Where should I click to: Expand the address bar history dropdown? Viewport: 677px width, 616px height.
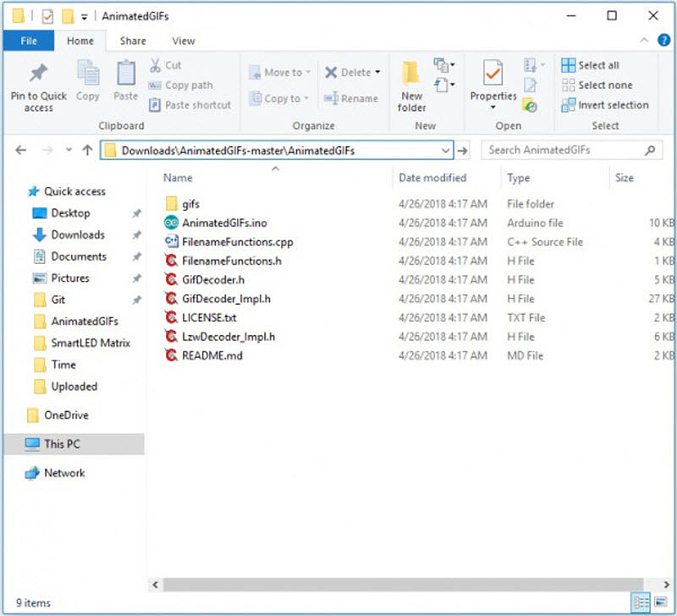tap(446, 151)
